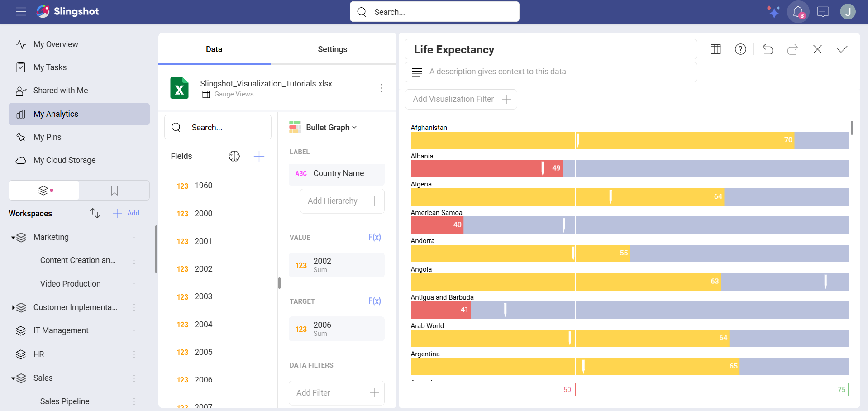Open Sales workspace options menu
The width and height of the screenshot is (868, 411).
click(x=134, y=378)
